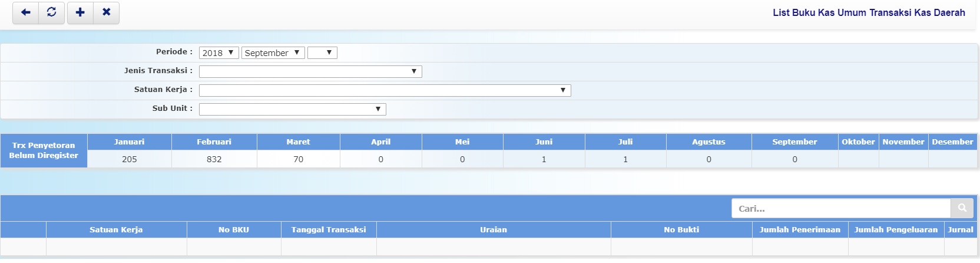This screenshot has width=980, height=263.
Task: Open the year 2018 dropdown
Action: coord(218,52)
